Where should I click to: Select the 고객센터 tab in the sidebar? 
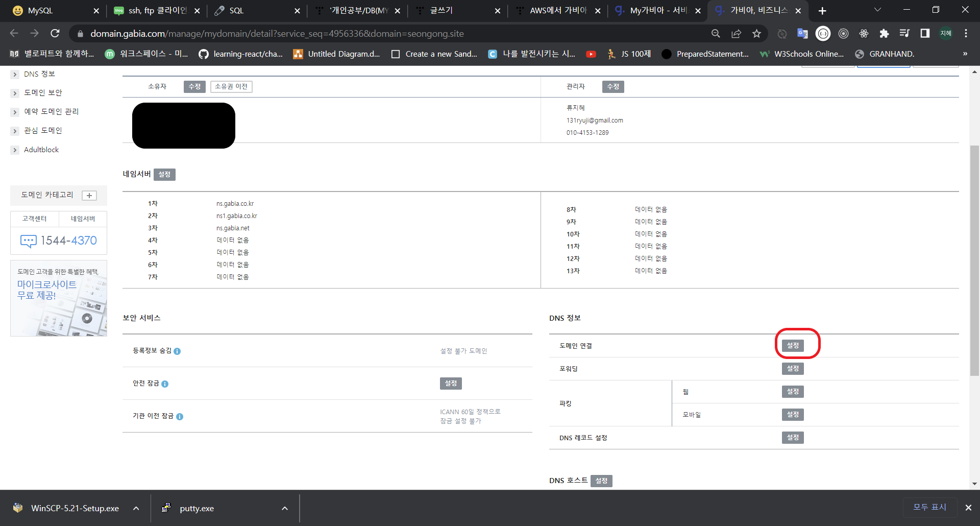coord(35,219)
